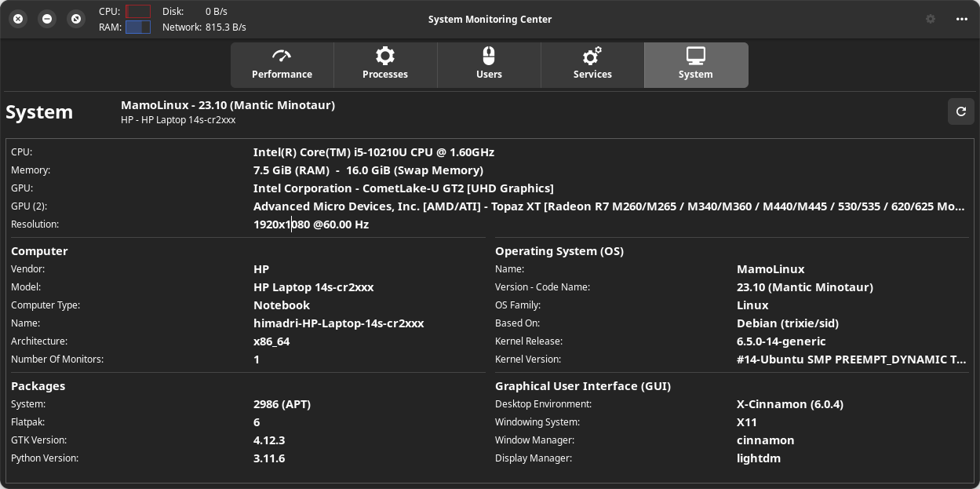Screen dimensions: 980x489
Task: Select the Intel Core i5-10210U CPU value
Action: tap(373, 152)
